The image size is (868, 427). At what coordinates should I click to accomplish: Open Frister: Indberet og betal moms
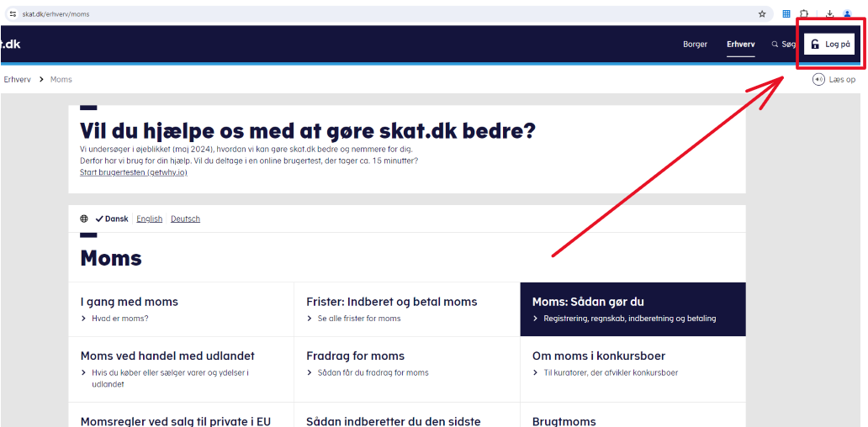click(x=391, y=302)
